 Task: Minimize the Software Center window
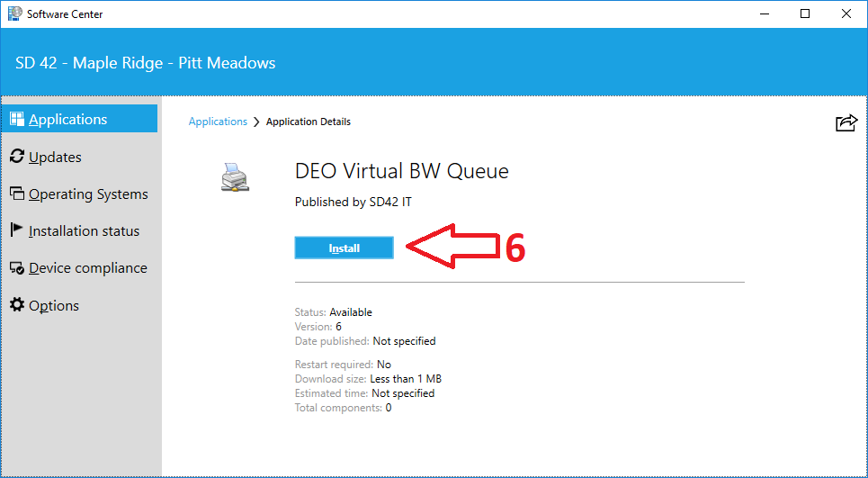[764, 14]
